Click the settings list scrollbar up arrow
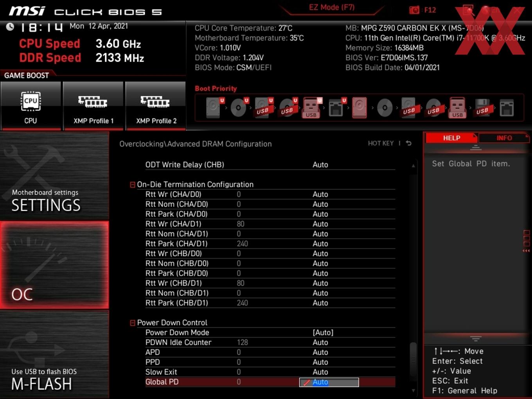This screenshot has height=399, width=532. tap(413, 166)
